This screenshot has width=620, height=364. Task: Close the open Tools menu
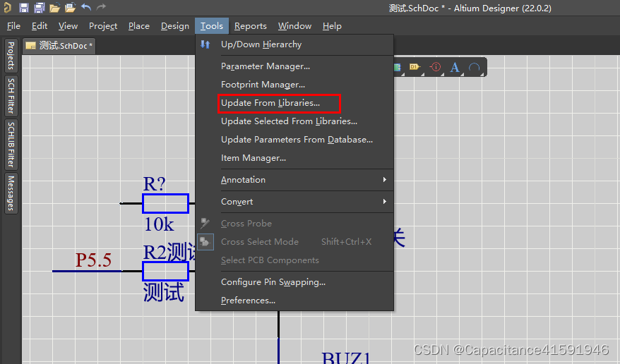212,26
